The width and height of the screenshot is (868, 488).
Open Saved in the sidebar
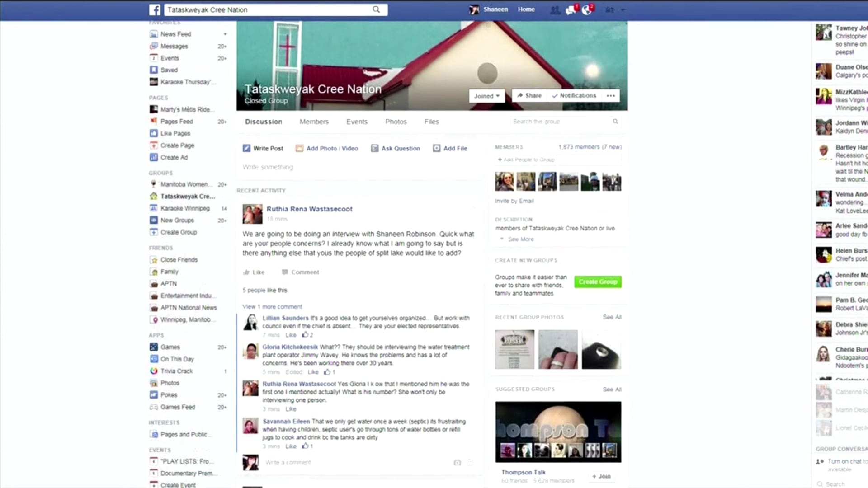click(x=169, y=70)
